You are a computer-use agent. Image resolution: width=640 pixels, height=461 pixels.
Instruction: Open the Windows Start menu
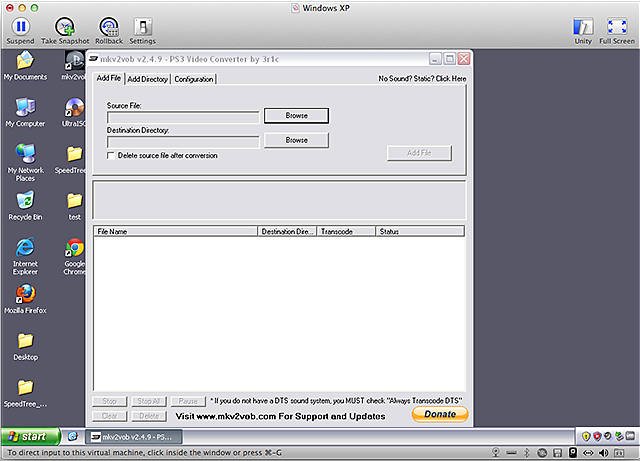click(x=31, y=437)
